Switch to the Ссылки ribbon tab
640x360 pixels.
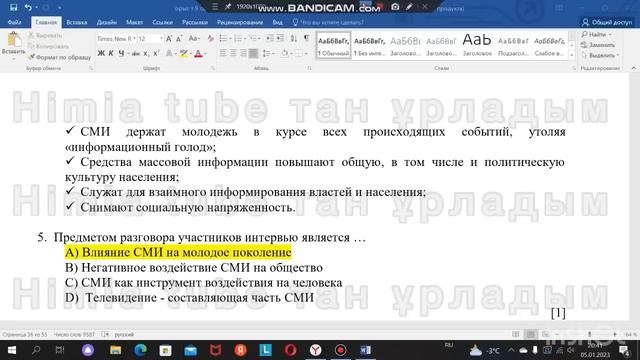(x=162, y=22)
